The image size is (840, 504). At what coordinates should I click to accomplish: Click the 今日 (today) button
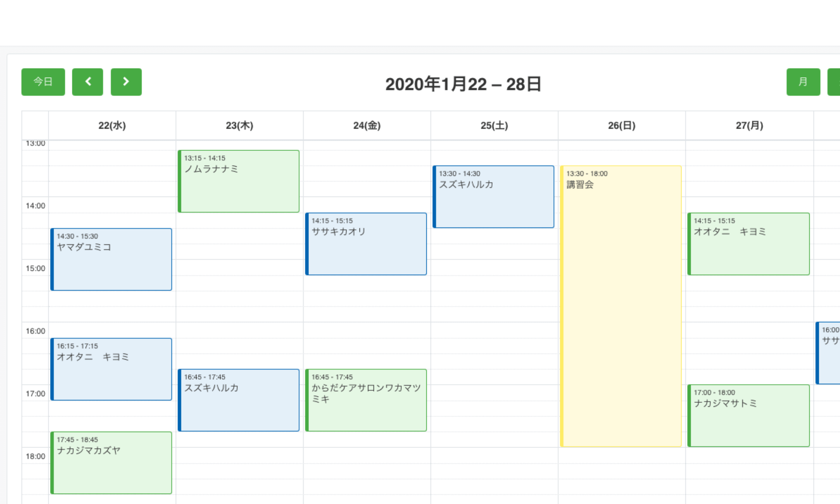point(43,82)
